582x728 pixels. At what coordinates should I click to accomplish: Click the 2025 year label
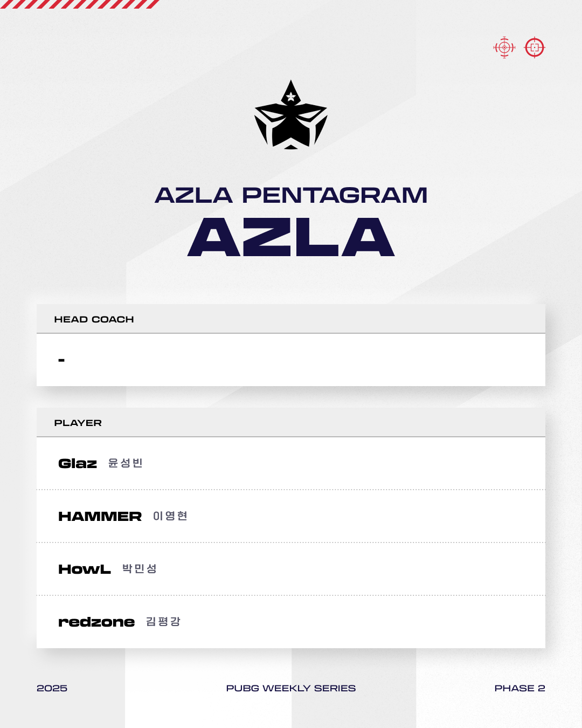pyautogui.click(x=52, y=688)
